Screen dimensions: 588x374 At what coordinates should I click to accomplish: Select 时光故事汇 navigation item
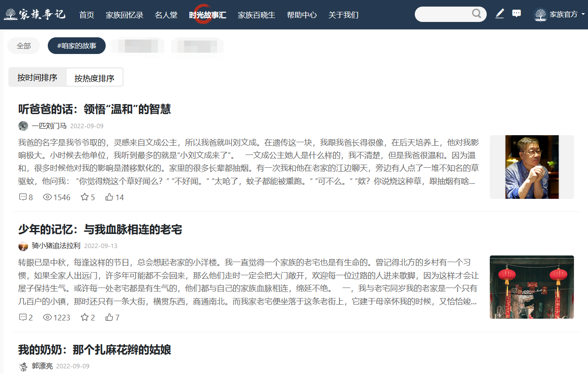(208, 15)
